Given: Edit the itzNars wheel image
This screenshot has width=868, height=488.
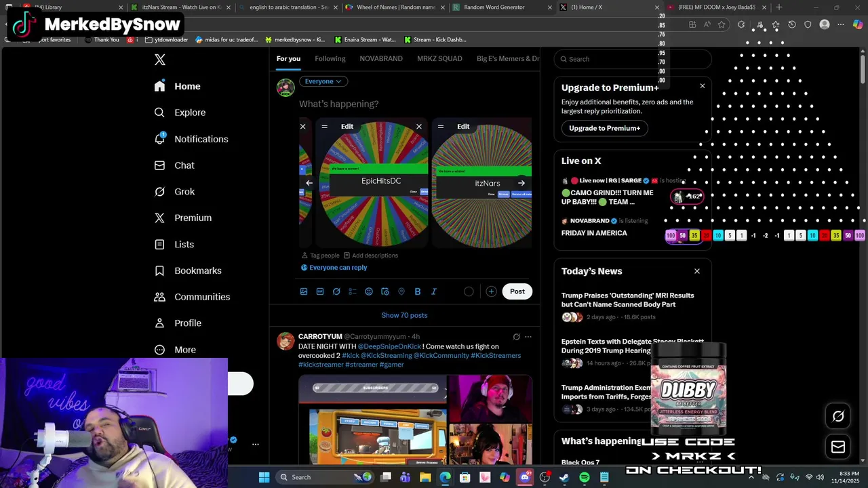Looking at the screenshot, I should click(x=463, y=127).
